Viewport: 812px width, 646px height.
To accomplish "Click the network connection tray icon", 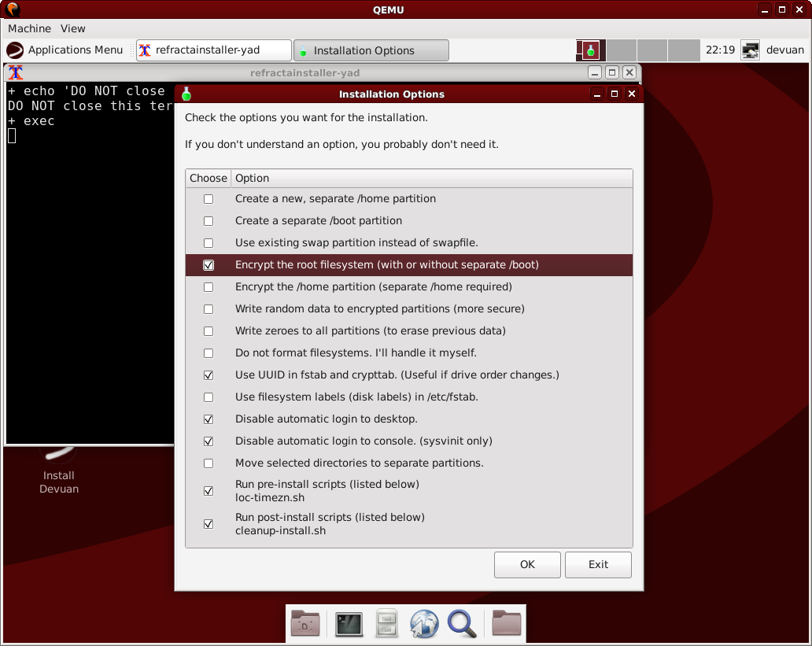I will tap(751, 50).
